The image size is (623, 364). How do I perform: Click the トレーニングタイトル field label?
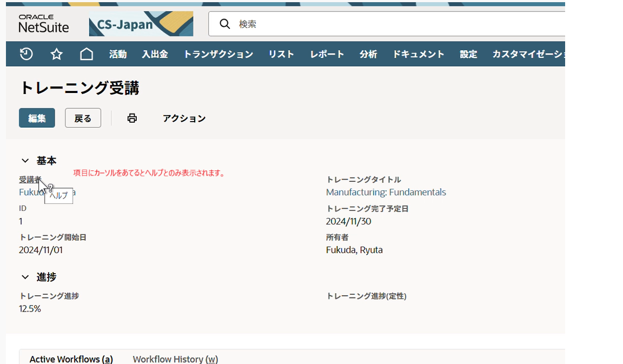[363, 180]
